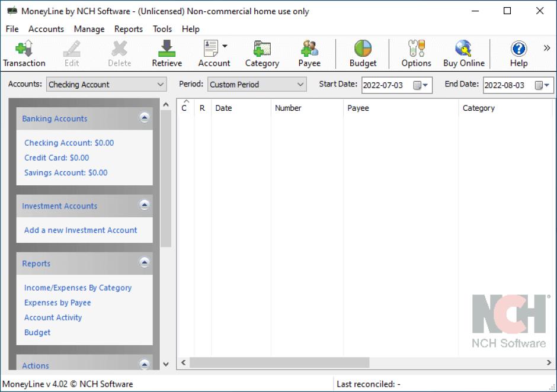Sort by the Number column header
This screenshot has width=557, height=392.
(x=307, y=108)
